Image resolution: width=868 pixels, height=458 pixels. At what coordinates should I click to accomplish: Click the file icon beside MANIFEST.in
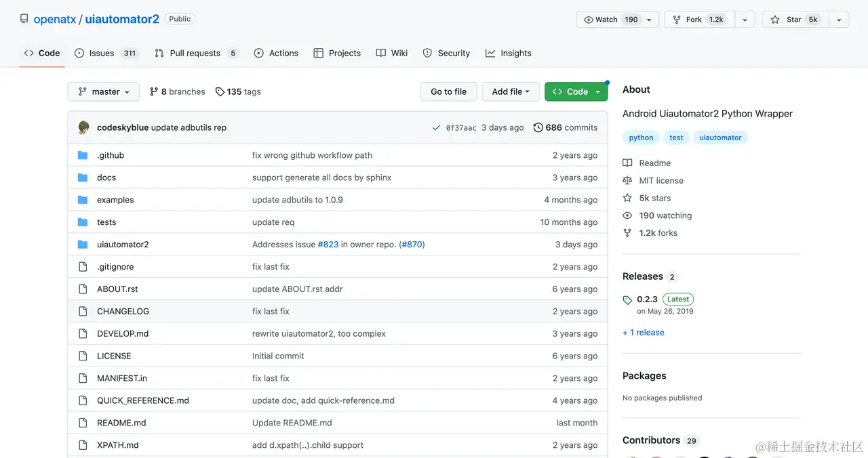83,379
